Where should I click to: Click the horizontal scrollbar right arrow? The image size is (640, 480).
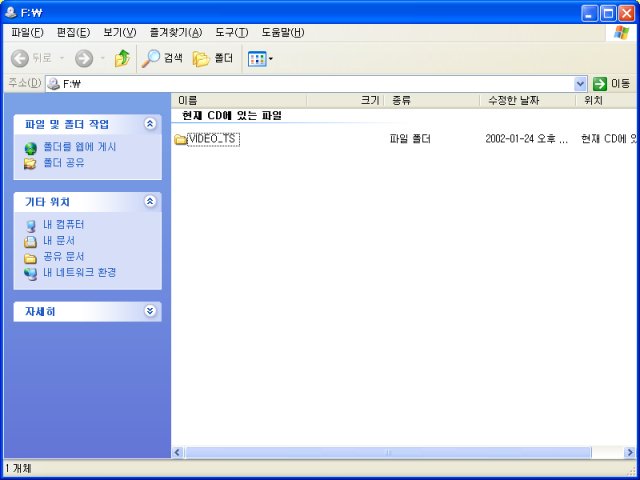tap(629, 452)
